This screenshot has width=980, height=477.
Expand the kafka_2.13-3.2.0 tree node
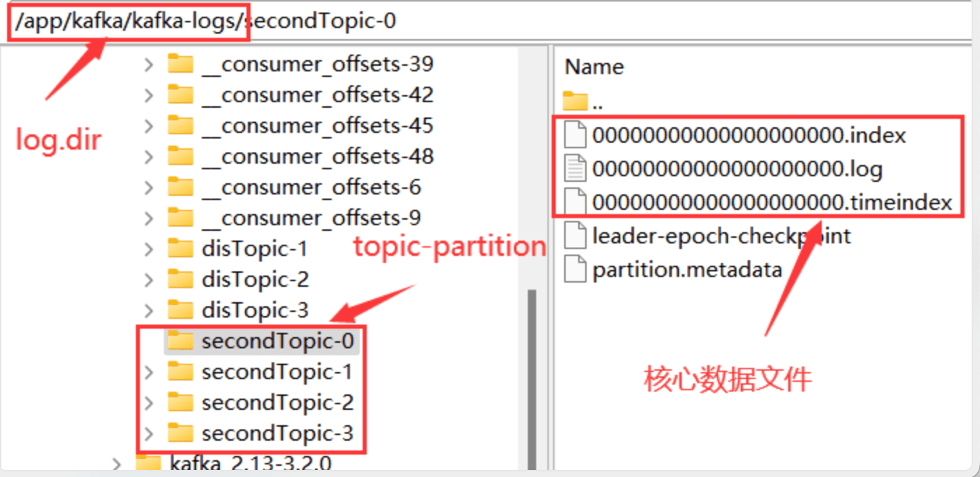(116, 463)
